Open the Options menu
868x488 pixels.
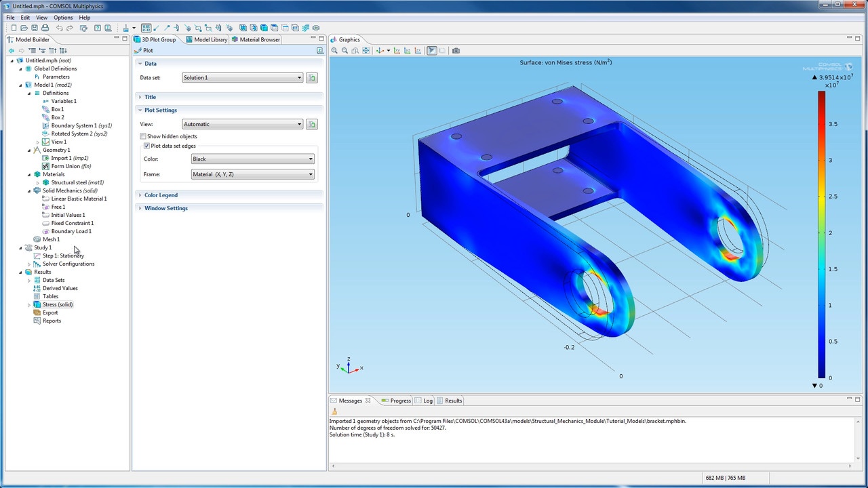click(63, 18)
